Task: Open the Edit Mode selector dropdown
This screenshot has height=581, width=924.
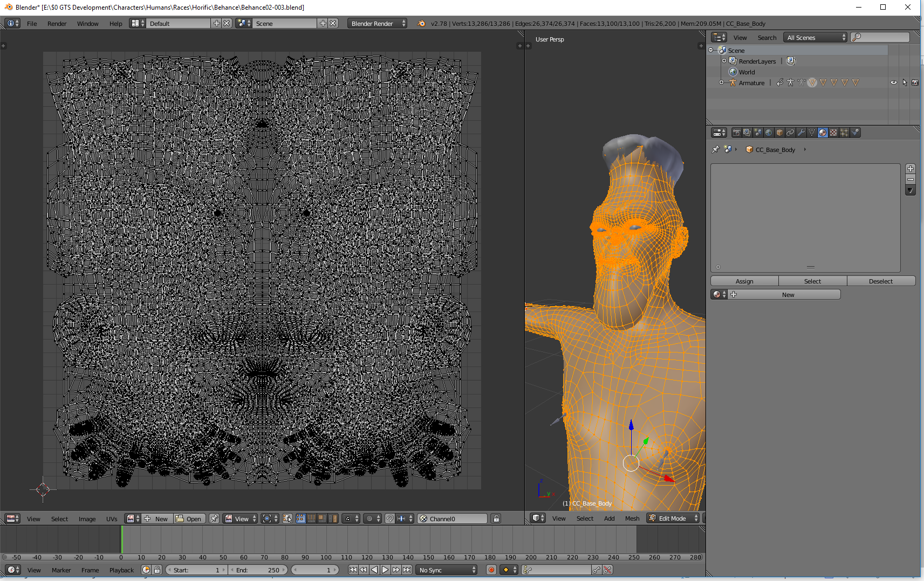Action: [x=673, y=518]
